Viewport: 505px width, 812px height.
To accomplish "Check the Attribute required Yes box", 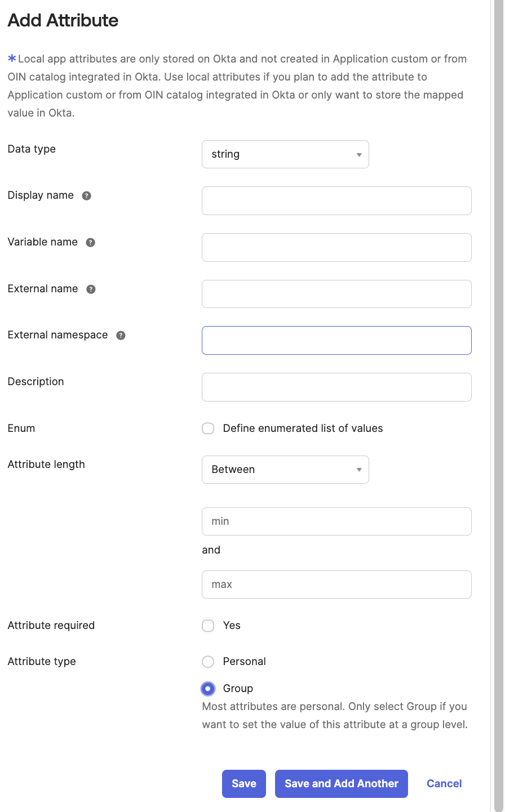I will [209, 626].
